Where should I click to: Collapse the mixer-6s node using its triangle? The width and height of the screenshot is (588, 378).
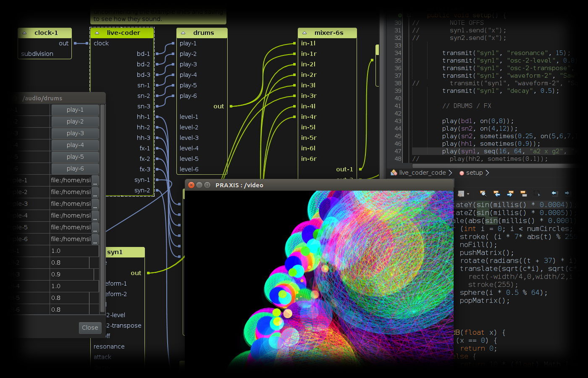pyautogui.click(x=304, y=33)
